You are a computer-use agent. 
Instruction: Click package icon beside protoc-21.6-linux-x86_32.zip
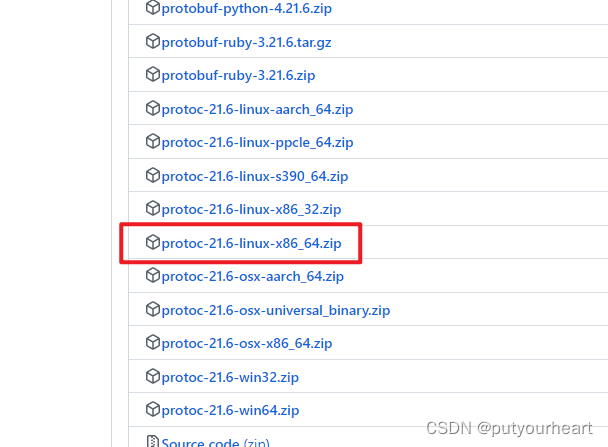pyautogui.click(x=153, y=208)
